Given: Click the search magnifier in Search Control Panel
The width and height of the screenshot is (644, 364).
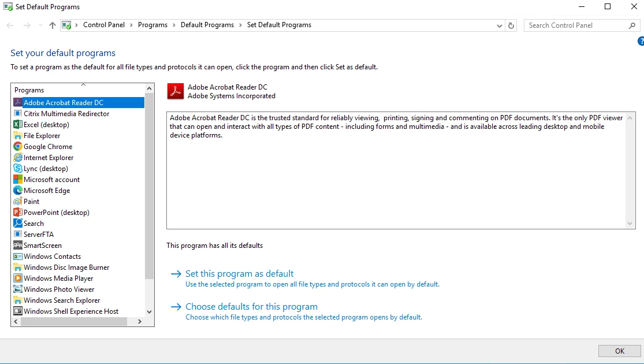Looking at the screenshot, I should tap(632, 25).
